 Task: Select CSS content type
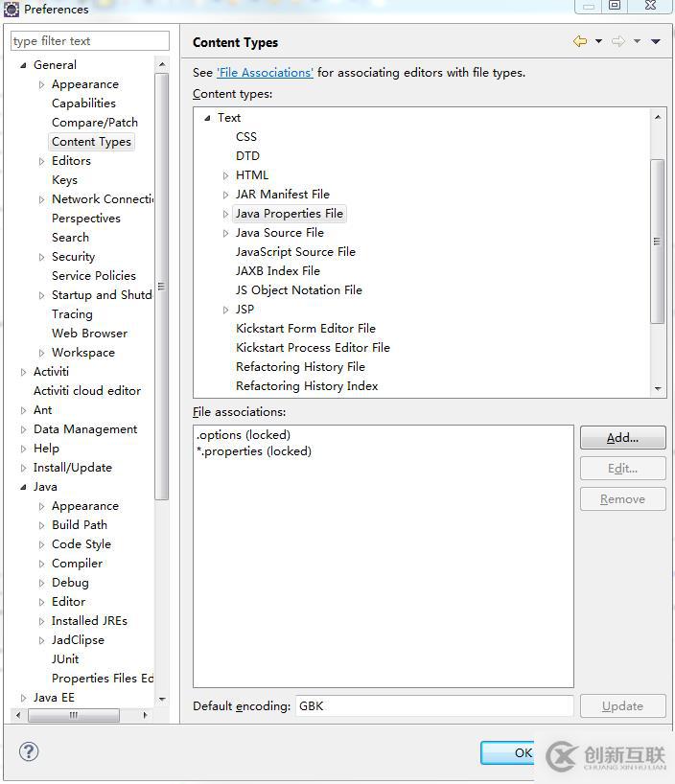click(x=246, y=137)
